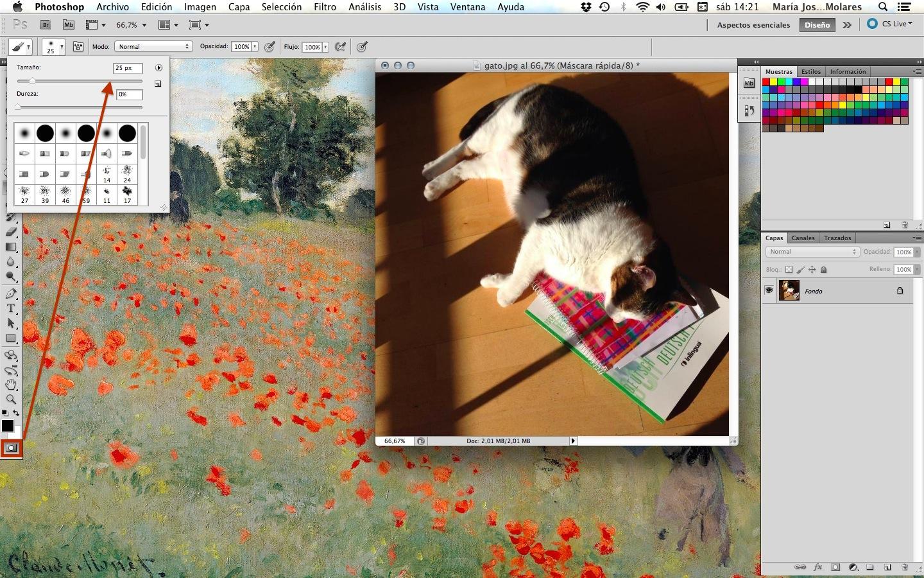Open the Filtro menu
The height and width of the screenshot is (578, 924).
coord(325,7)
